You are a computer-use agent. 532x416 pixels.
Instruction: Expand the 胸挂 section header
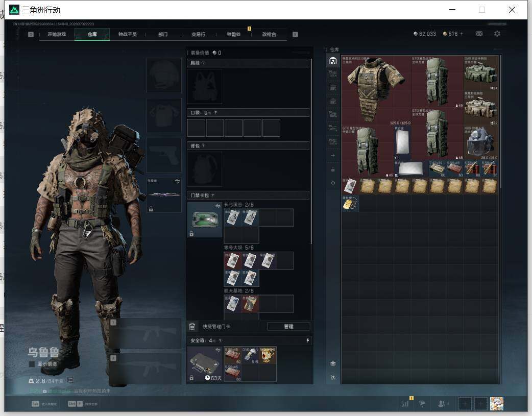248,63
